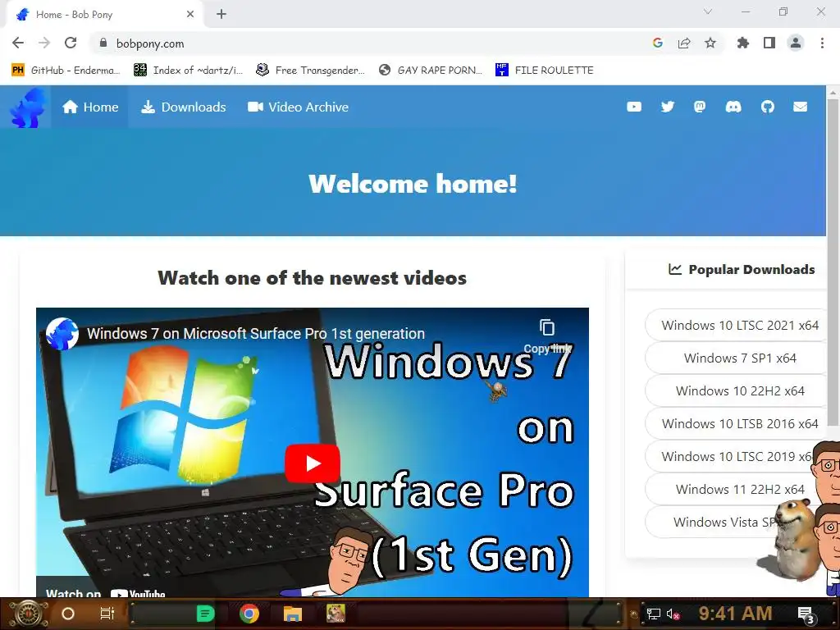Open the Twitter icon in site header
This screenshot has height=630, width=840.
[668, 107]
